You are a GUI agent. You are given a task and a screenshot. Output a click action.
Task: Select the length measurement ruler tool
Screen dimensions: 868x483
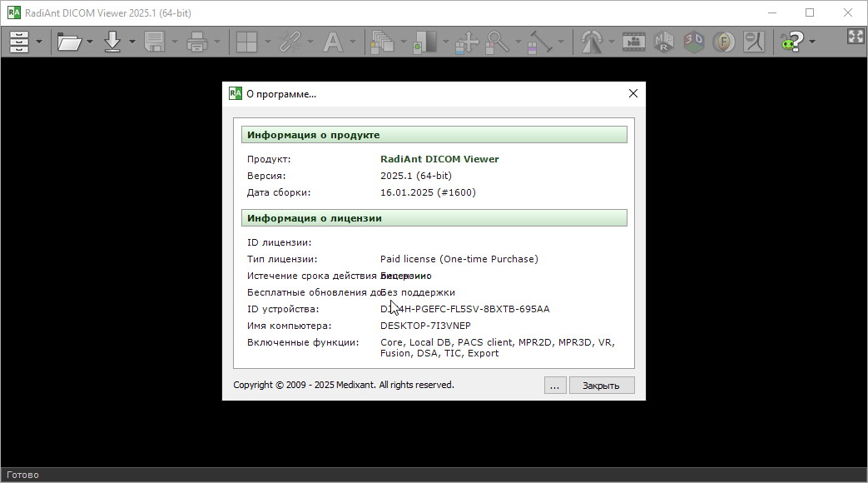(540, 42)
